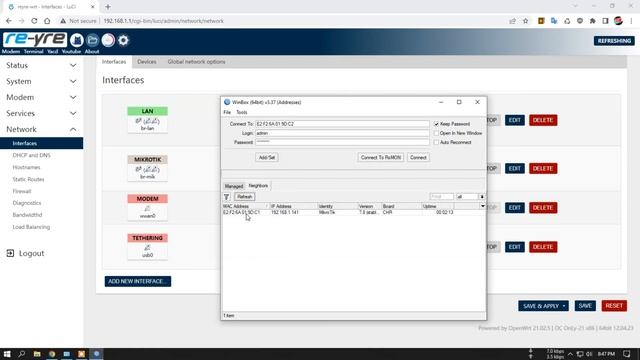
Task: Open the 'all' filter dropdown in WinBox
Action: coord(482,197)
